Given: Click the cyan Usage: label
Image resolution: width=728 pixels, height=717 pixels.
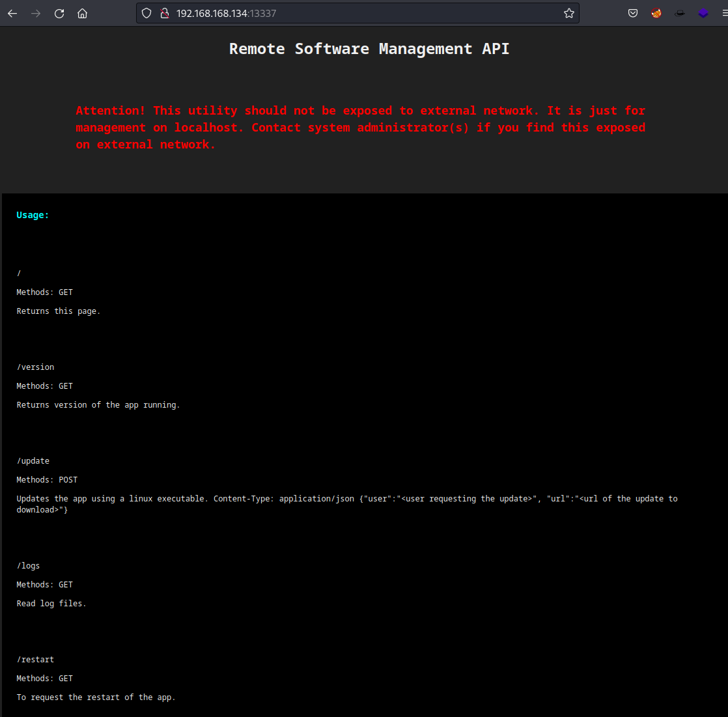Looking at the screenshot, I should click(33, 215).
